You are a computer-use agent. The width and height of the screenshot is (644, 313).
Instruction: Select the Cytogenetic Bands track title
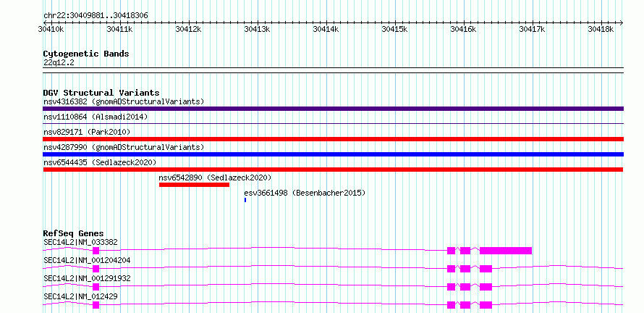coord(86,54)
